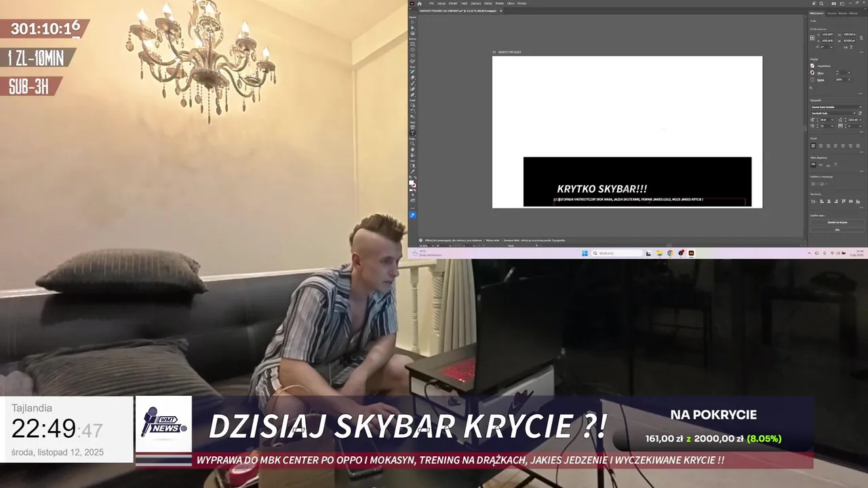Open the Zaznacz menu
Screen dimensions: 868x488
pyautogui.click(x=476, y=3)
